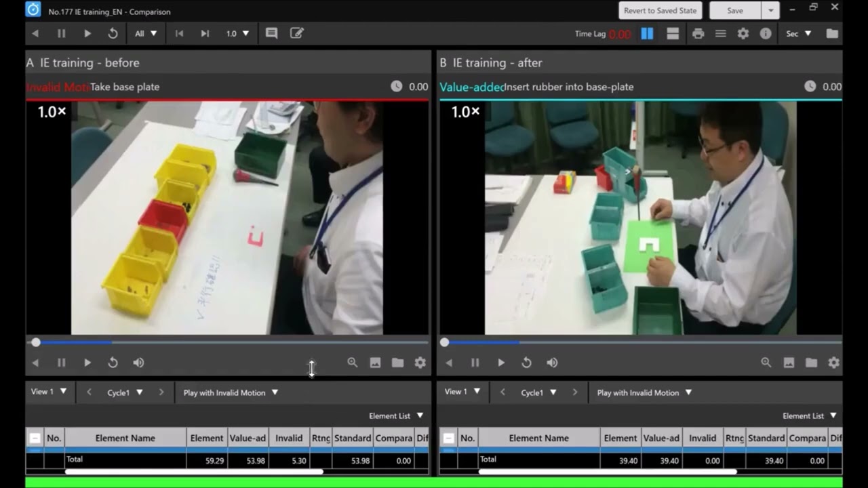Open folder icon in top toolbar

coord(832,33)
